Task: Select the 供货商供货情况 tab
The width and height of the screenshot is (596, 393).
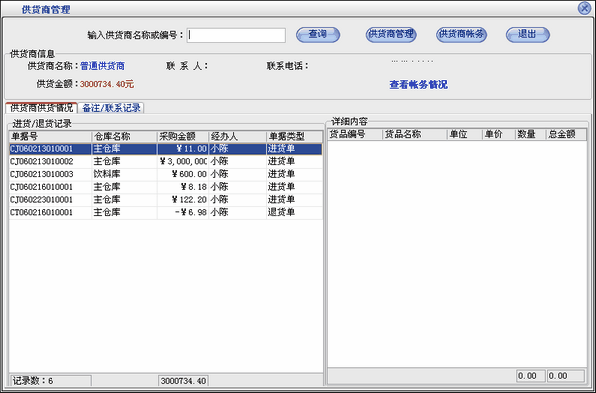Action: [41, 108]
